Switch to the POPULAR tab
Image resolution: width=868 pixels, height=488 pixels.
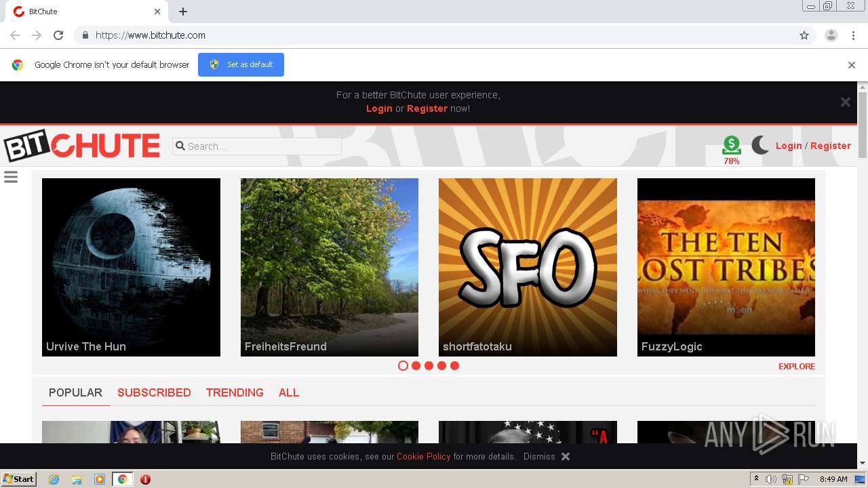75,392
